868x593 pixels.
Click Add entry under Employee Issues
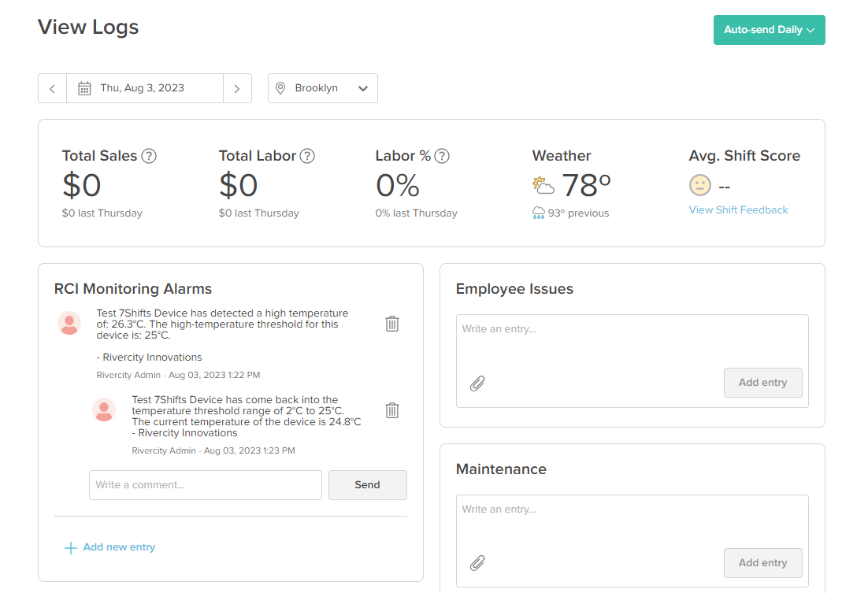762,383
